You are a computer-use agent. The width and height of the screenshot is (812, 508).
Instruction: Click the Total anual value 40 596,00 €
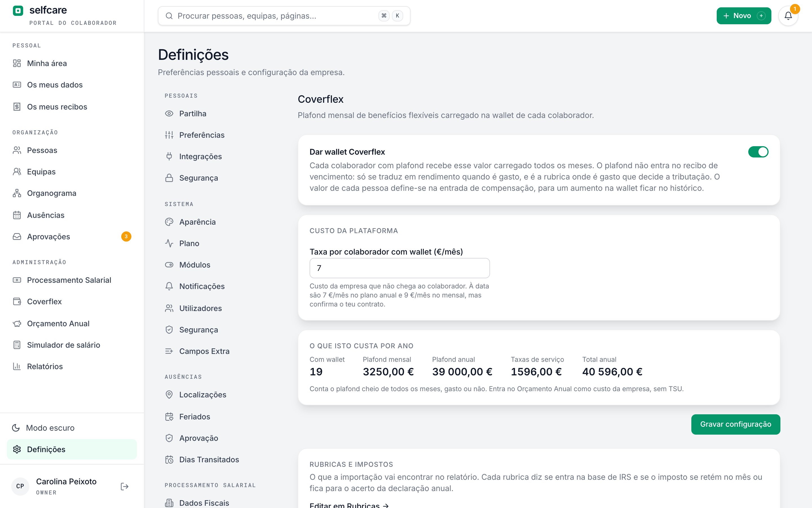612,372
